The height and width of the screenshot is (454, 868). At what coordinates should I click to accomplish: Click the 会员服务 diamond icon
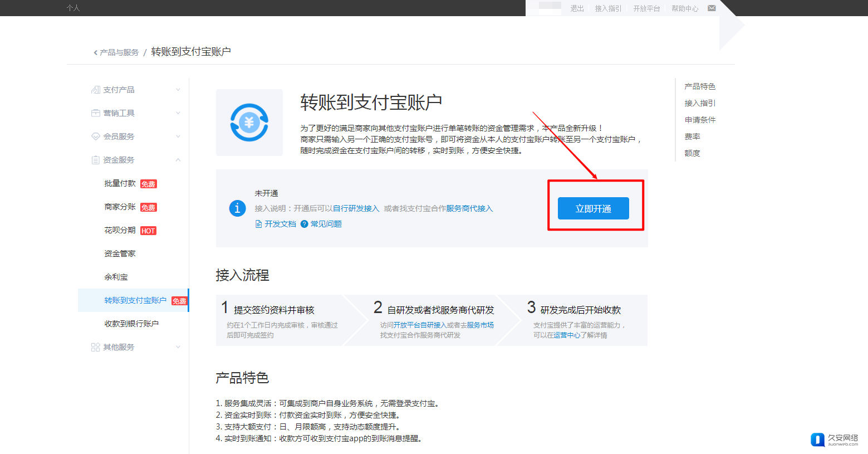point(95,136)
